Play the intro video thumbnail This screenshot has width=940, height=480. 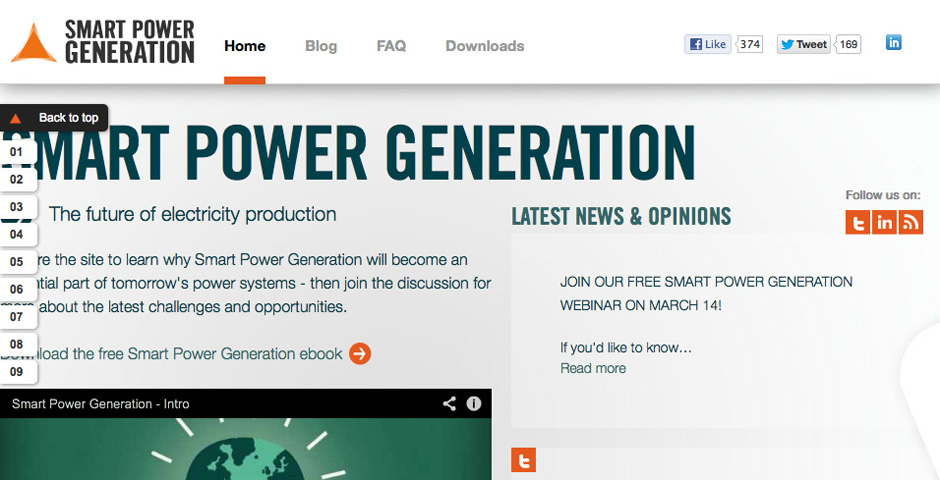point(246,449)
